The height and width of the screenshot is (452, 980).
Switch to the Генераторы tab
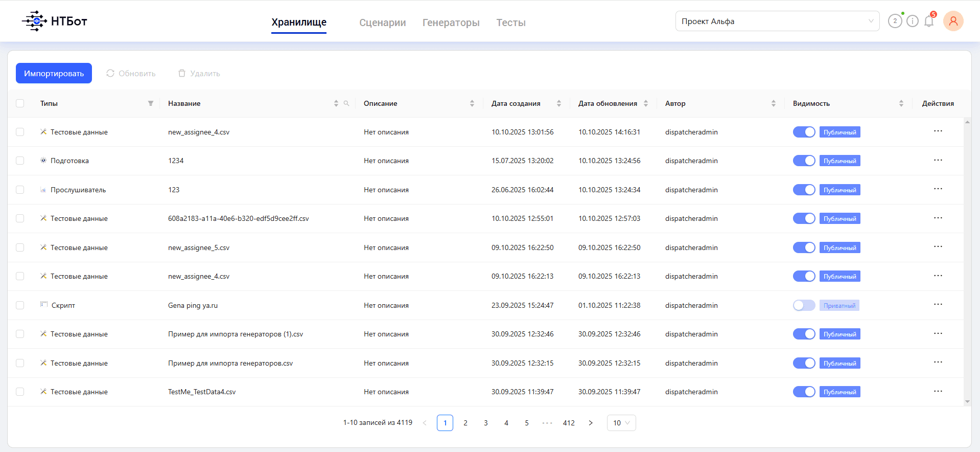point(451,22)
